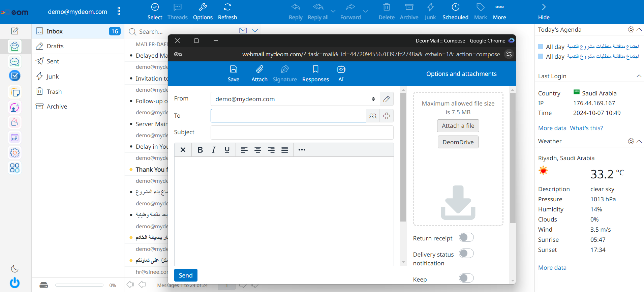Open address book contacts picker

click(373, 116)
